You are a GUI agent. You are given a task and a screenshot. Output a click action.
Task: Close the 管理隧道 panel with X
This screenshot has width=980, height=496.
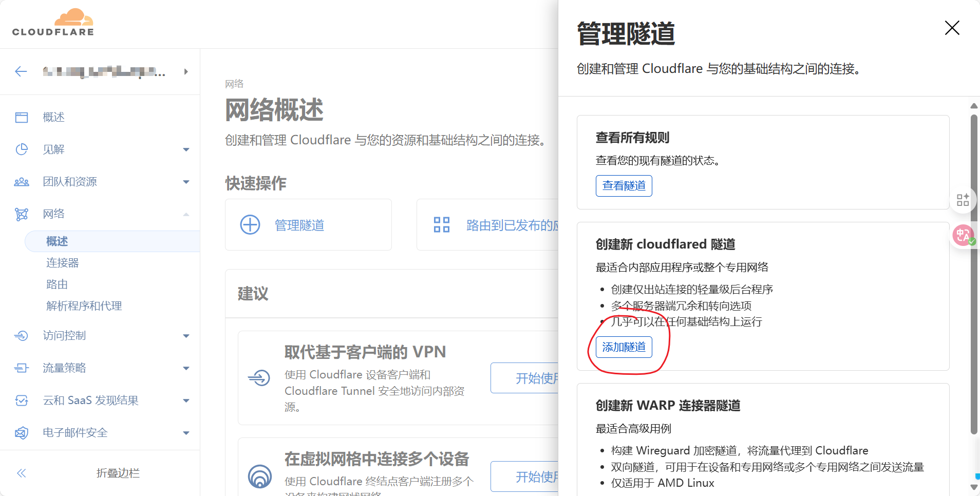952,28
